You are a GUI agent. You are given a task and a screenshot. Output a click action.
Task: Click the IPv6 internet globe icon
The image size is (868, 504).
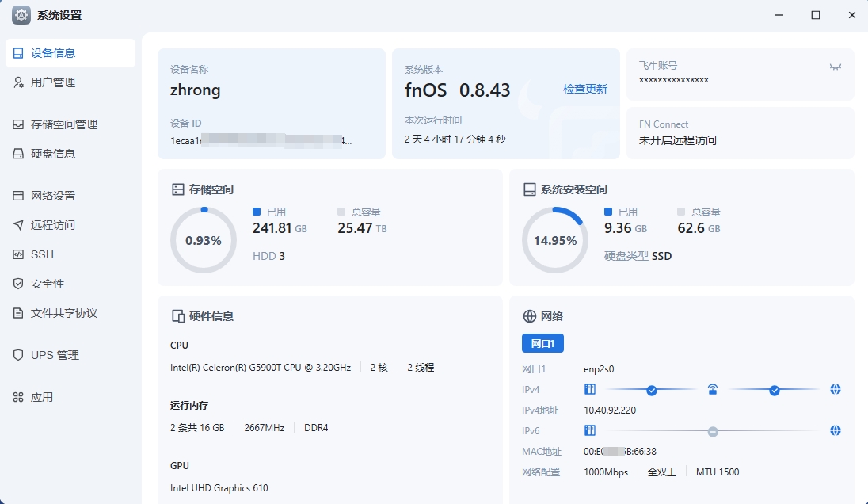[x=836, y=430]
